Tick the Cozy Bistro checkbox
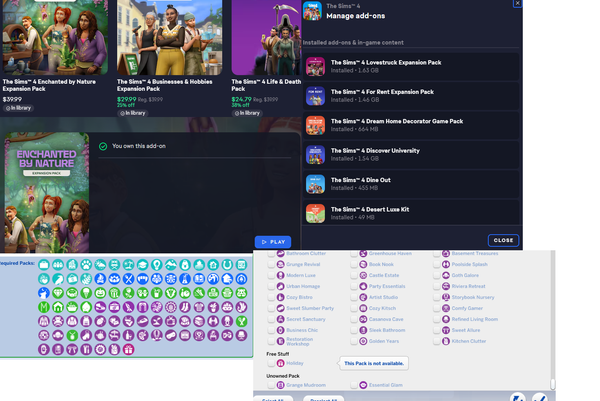The image size is (600, 401). [271, 297]
